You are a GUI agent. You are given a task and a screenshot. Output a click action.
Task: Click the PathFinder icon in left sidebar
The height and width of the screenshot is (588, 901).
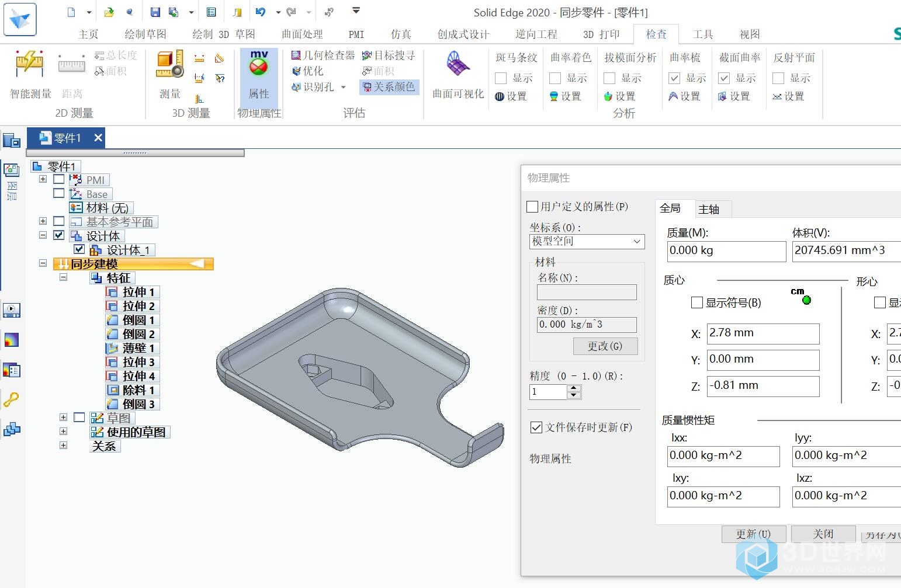12,141
